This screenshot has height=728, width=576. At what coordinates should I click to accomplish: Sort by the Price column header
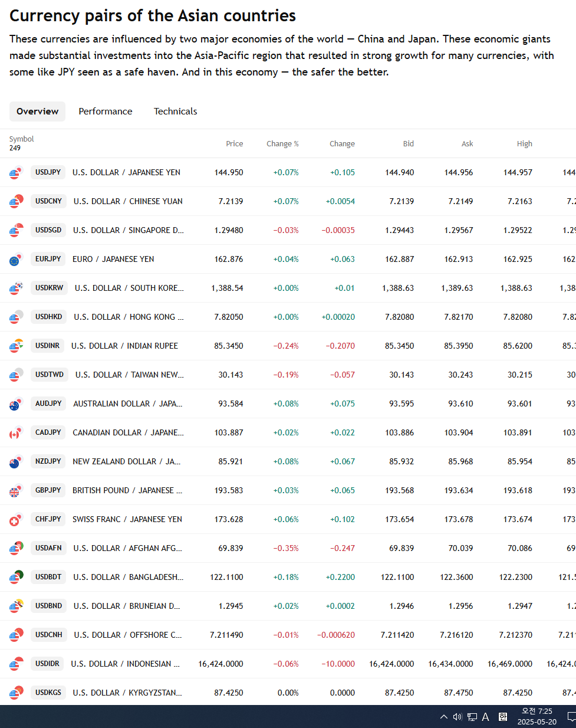pyautogui.click(x=234, y=144)
